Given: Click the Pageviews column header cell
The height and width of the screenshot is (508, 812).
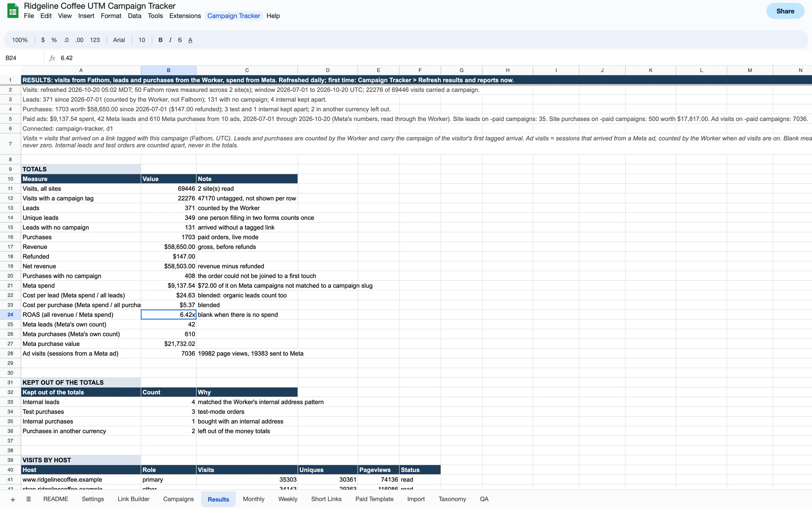Looking at the screenshot, I should 378,470.
